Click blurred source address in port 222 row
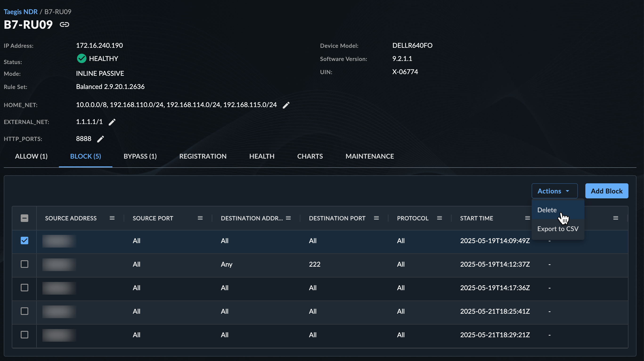 (59, 264)
